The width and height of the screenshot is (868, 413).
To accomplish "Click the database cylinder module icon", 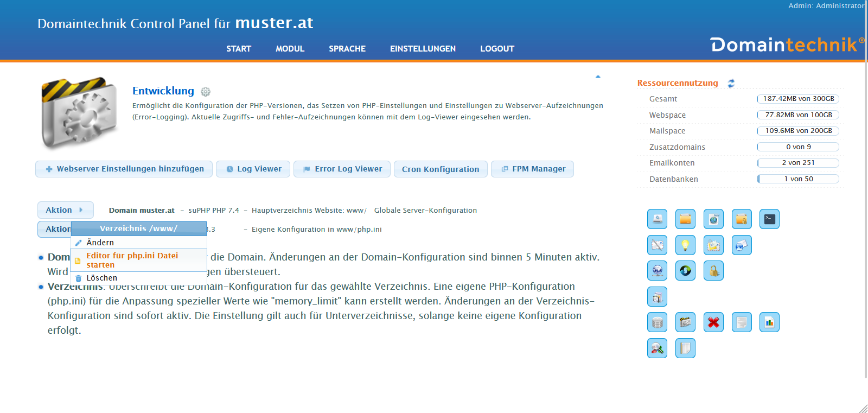I will coord(657,322).
